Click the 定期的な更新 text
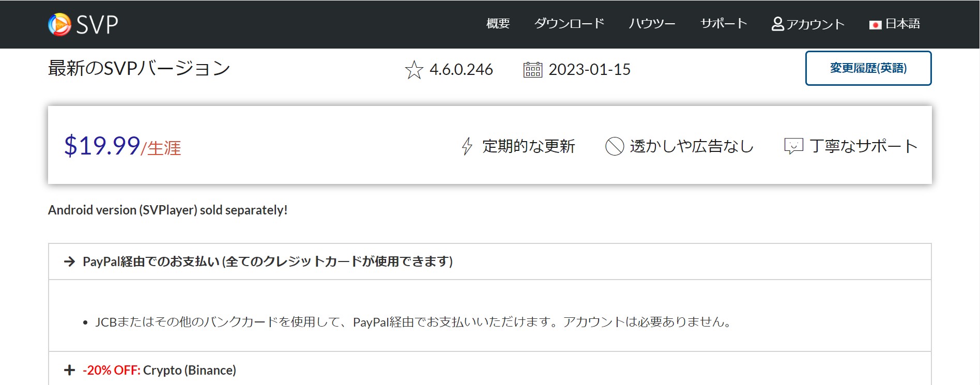 [x=529, y=146]
